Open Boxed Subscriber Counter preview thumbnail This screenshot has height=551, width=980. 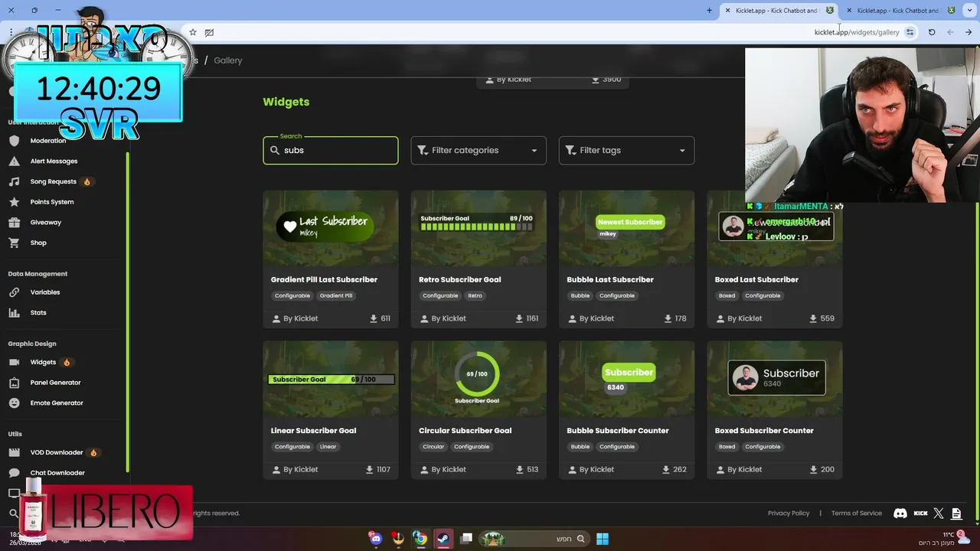pyautogui.click(x=775, y=379)
